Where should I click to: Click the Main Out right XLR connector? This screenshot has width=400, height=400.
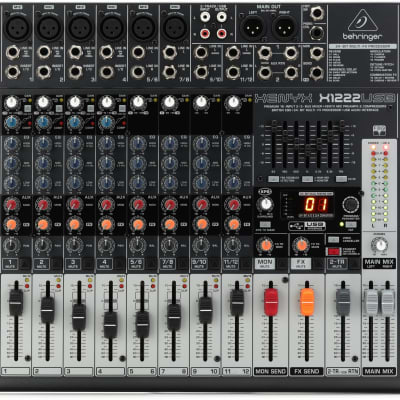pyautogui.click(x=285, y=28)
